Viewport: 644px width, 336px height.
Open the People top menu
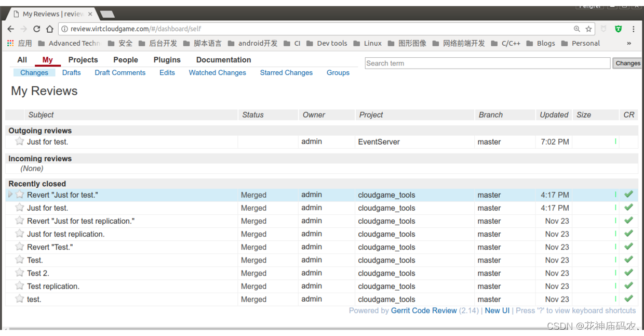coord(126,60)
